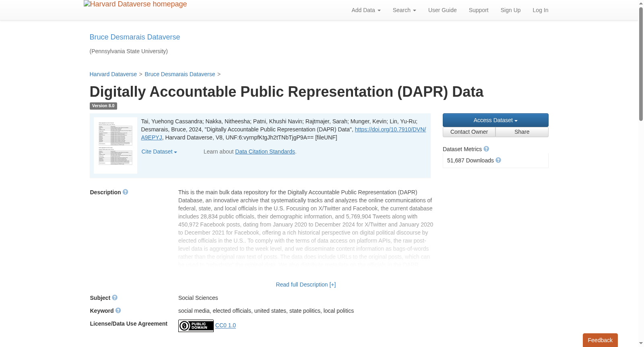Click Bruce Desmarais Dataverse breadcrumb link
This screenshot has width=644, height=347.
click(x=180, y=74)
